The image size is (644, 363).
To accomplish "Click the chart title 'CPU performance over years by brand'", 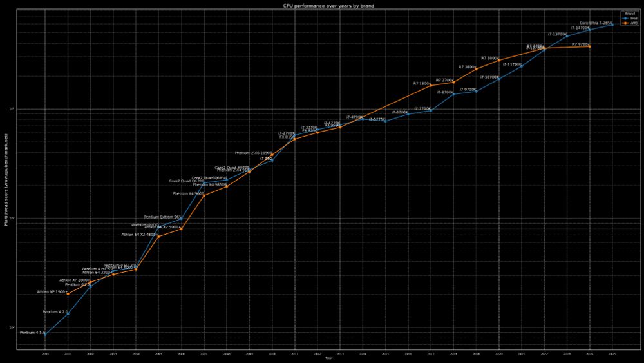I will [328, 6].
